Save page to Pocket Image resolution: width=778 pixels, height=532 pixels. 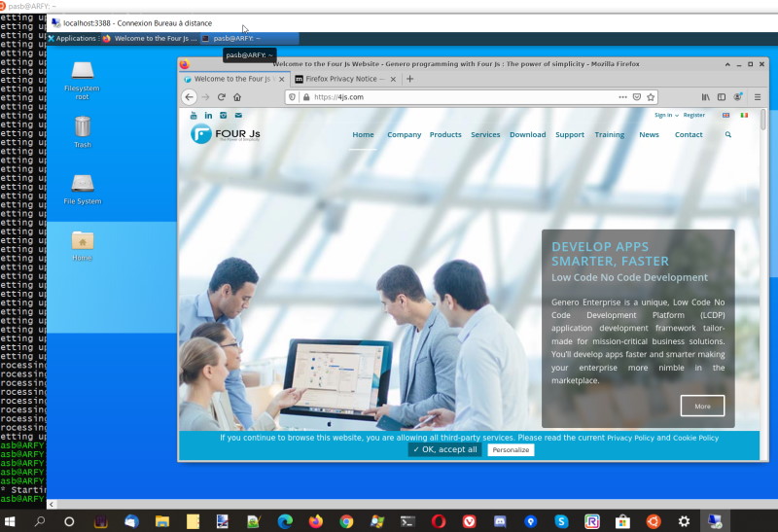coord(637,97)
